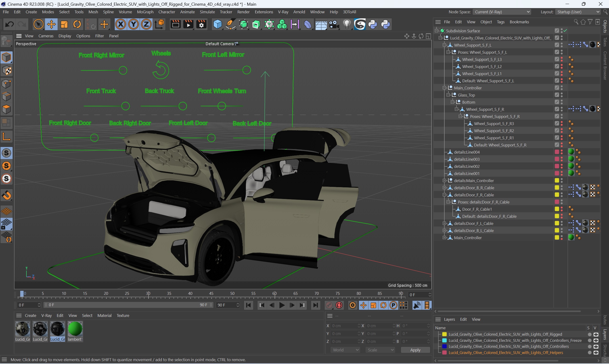Open the Layout dropdown
The height and width of the screenshot is (364, 609).
(578, 12)
